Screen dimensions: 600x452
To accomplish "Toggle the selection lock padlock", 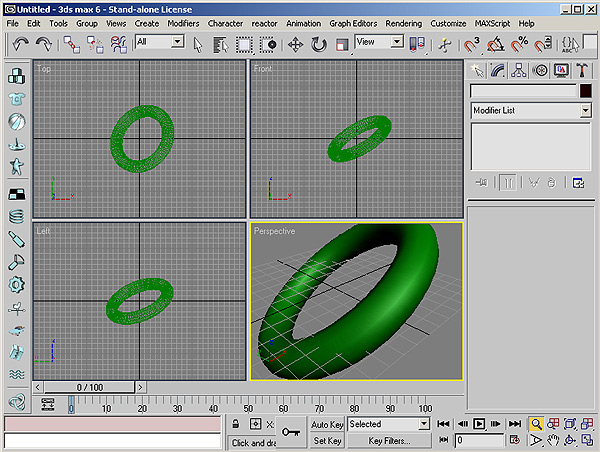I will point(236,424).
